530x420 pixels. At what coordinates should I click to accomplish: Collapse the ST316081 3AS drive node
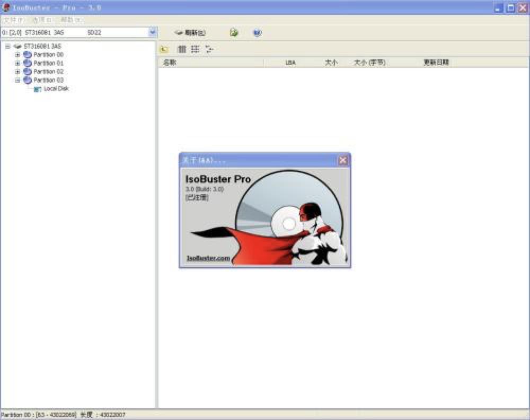(7, 46)
